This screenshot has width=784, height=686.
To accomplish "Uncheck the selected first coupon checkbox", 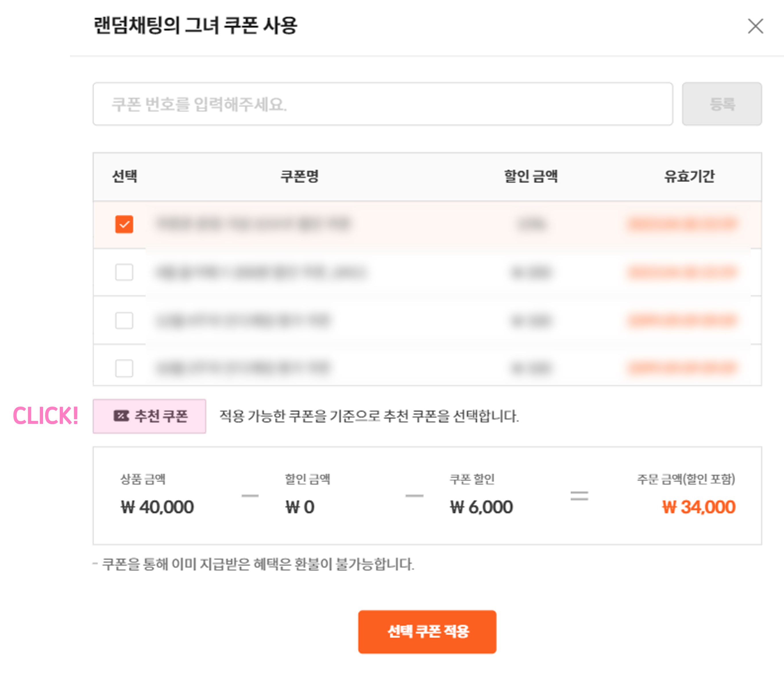I will (x=124, y=224).
